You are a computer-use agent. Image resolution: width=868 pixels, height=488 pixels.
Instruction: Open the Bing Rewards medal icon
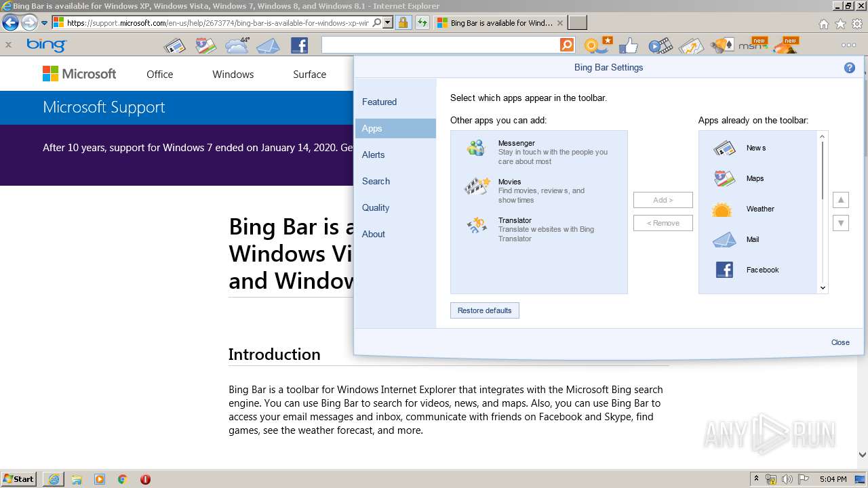pos(597,45)
